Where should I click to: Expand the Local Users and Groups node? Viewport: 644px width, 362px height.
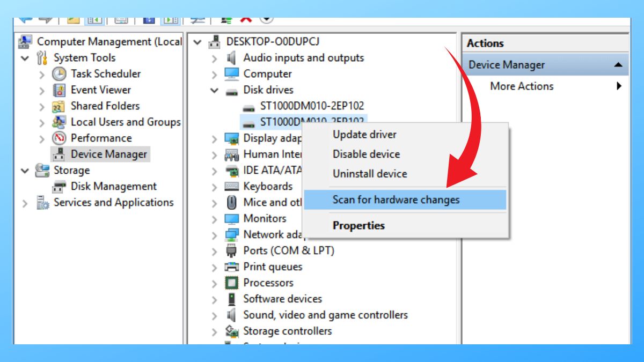(42, 123)
